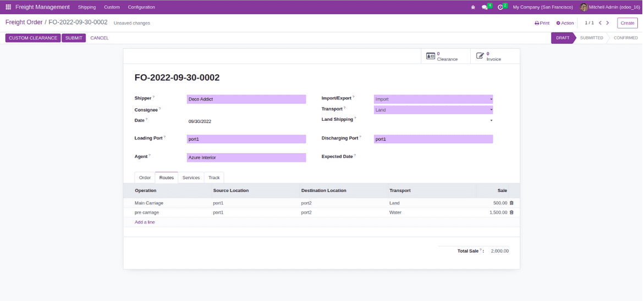This screenshot has width=644, height=301.
Task: Open the Shipping menu
Action: pos(87,7)
